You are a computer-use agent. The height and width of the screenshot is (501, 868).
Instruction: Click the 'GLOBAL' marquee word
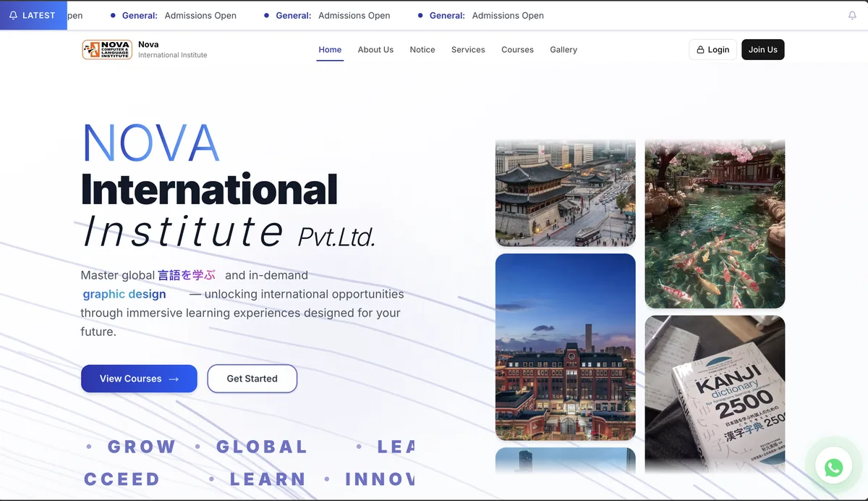pyautogui.click(x=262, y=447)
